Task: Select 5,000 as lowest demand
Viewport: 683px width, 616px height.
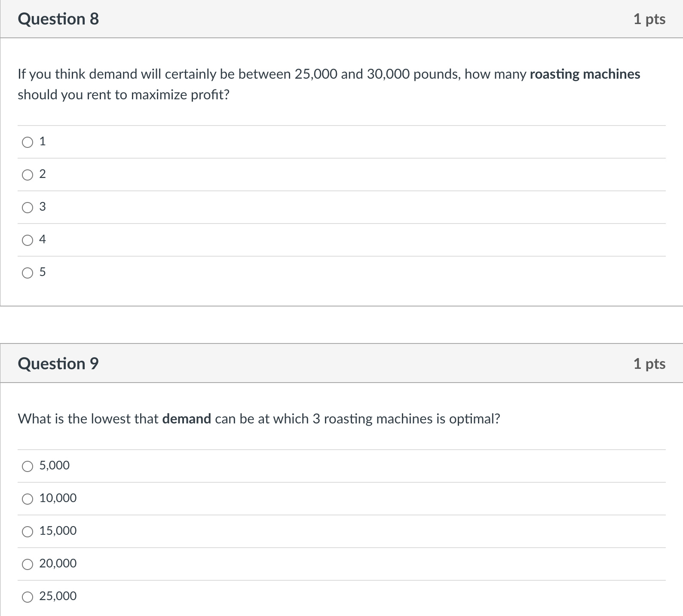Action: coord(28,466)
